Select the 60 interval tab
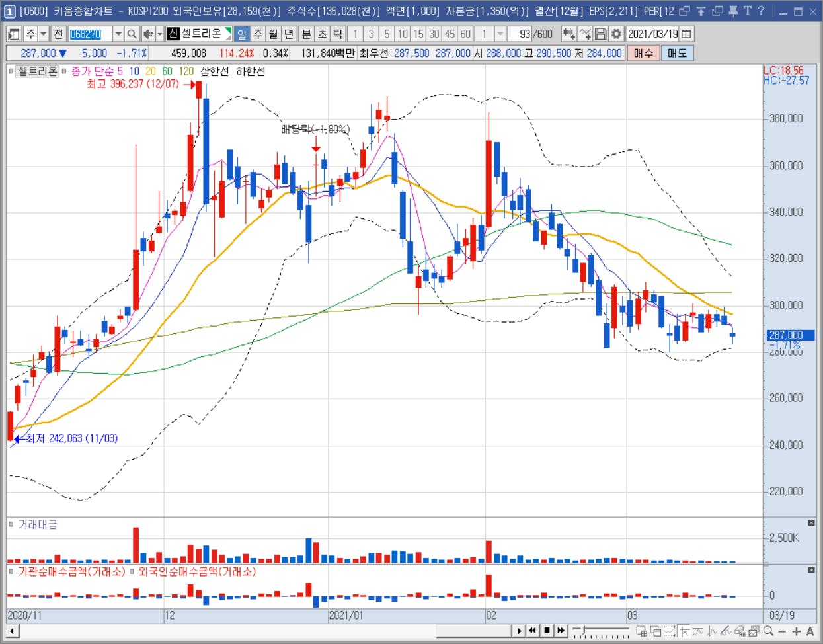This screenshot has height=644, width=823. [465, 34]
